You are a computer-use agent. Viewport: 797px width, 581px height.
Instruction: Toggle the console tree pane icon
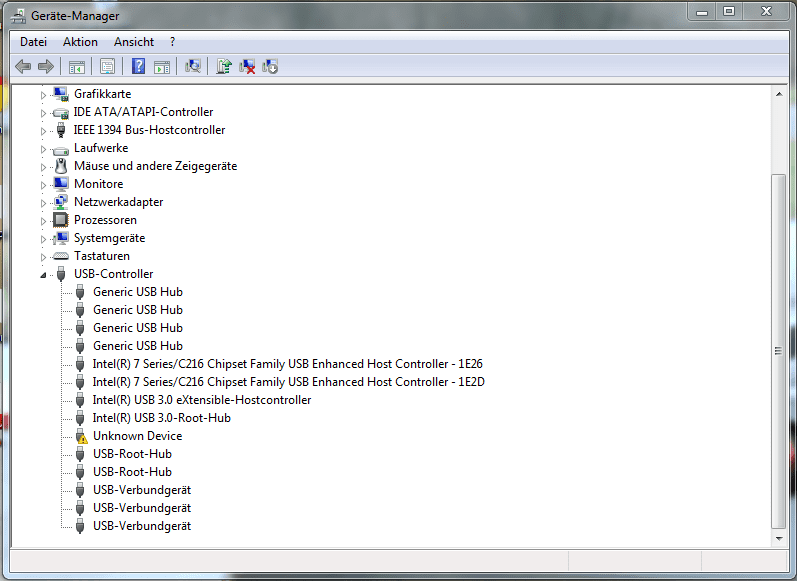point(77,67)
